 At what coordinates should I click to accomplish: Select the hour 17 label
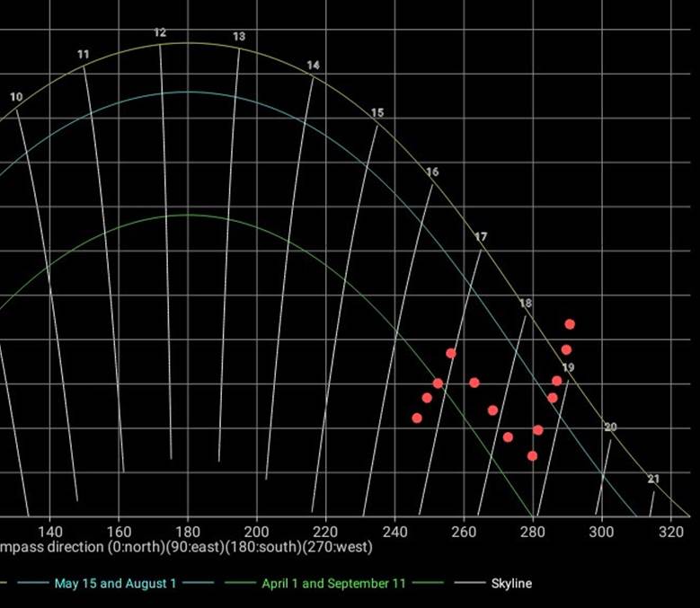(481, 237)
